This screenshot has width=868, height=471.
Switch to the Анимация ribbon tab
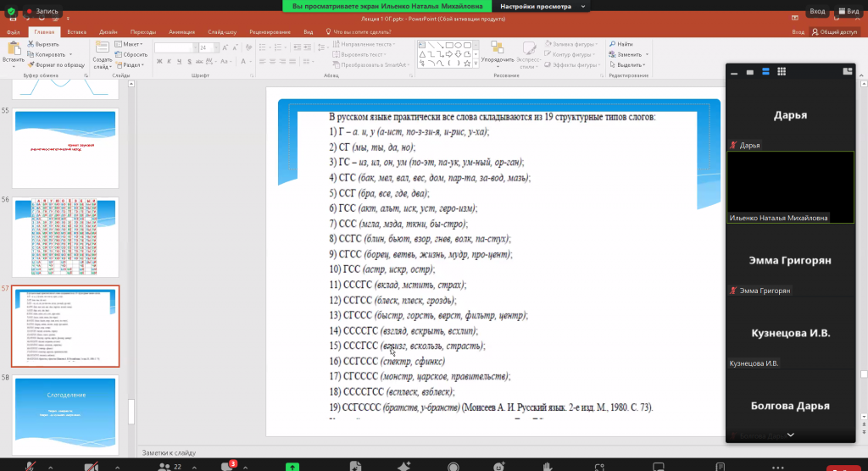tap(181, 32)
